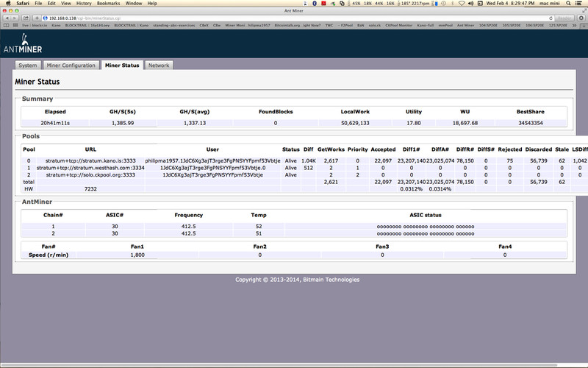Open the 'CKPool Monitor' bookmark
The height and width of the screenshot is (368, 588).
point(398,25)
